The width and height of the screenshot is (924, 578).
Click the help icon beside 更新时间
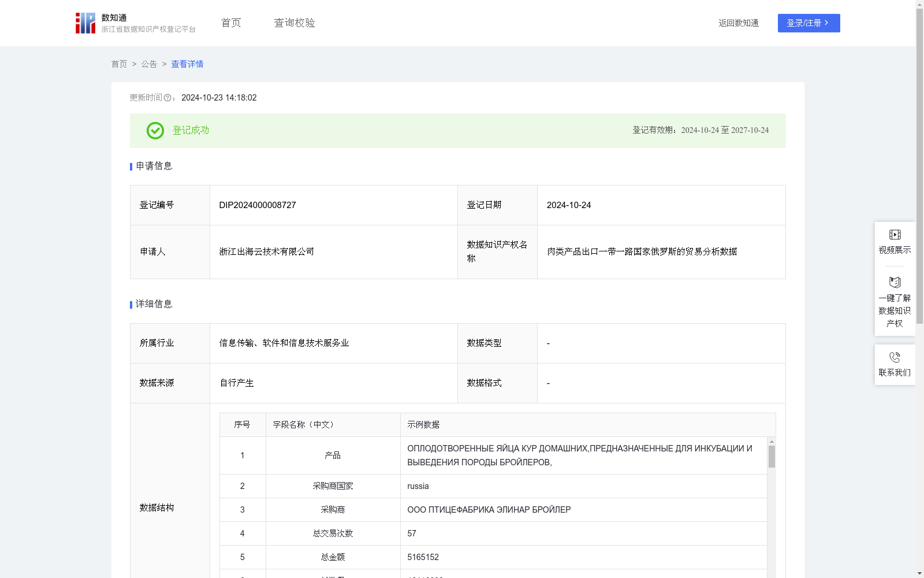click(167, 98)
